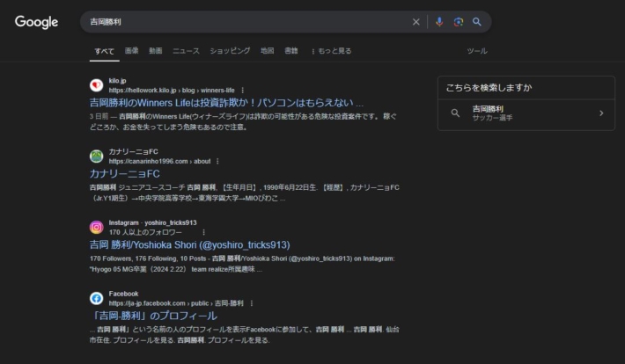Viewport: 625px width, 364px height.
Task: Click search icon in こちらを検索しますか panel
Action: pos(455,113)
